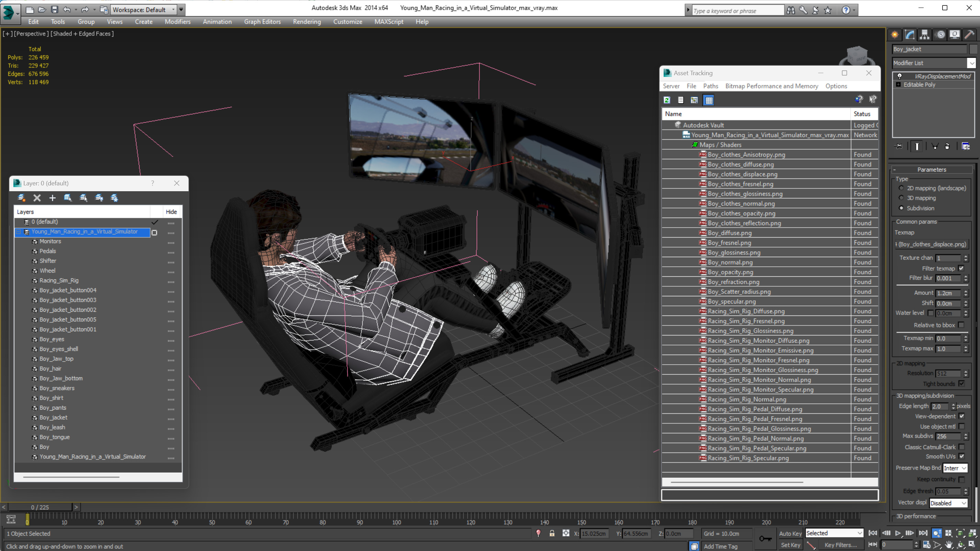Screen dimensions: 980x551
Task: Click Add Time Tag
Action: [x=721, y=546]
